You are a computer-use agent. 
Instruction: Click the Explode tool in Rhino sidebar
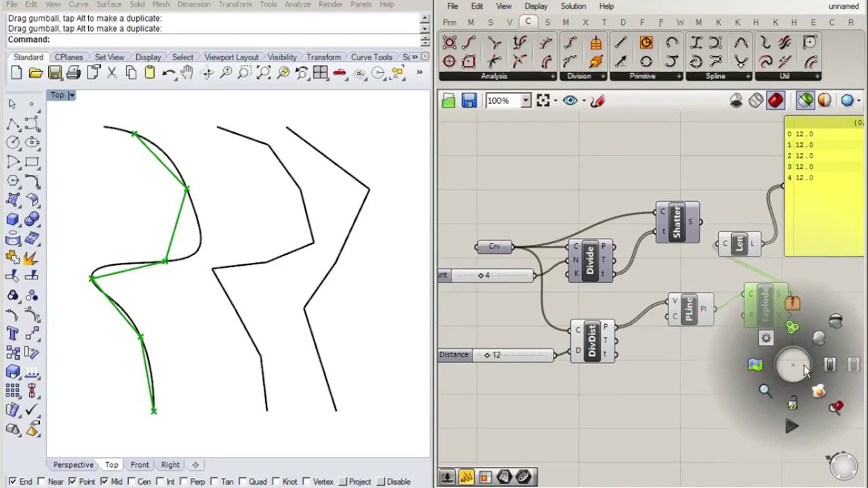click(31, 258)
